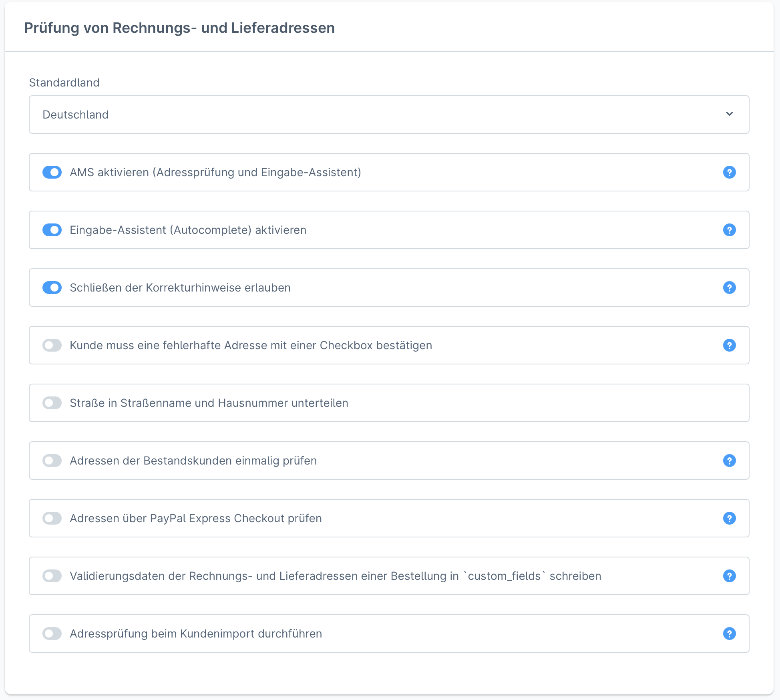
Task: Show help for Eingabe-Assistent Autocomplete option
Action: (729, 230)
